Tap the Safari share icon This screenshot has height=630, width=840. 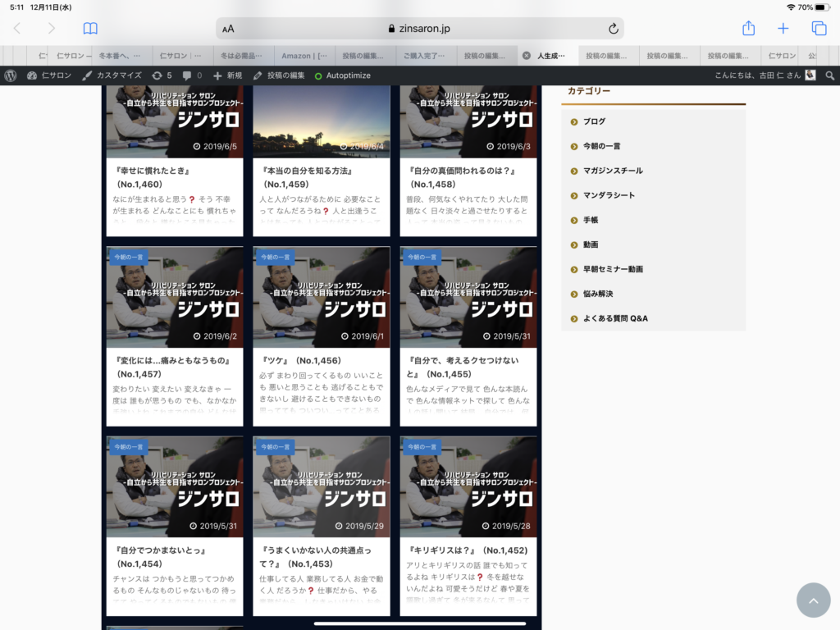pos(747,27)
